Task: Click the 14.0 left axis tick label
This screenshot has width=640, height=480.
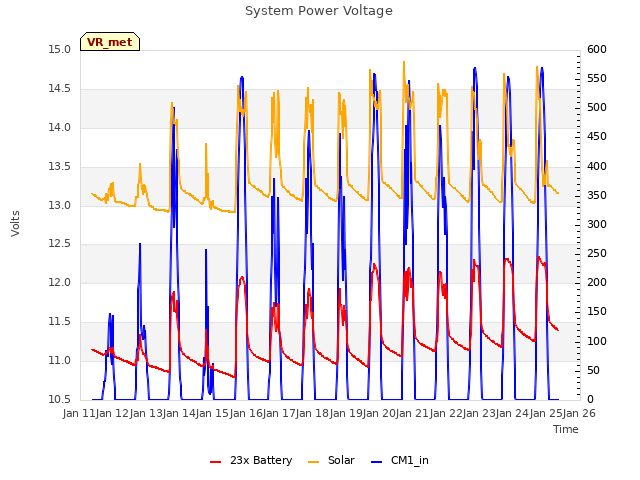Action: pos(60,127)
